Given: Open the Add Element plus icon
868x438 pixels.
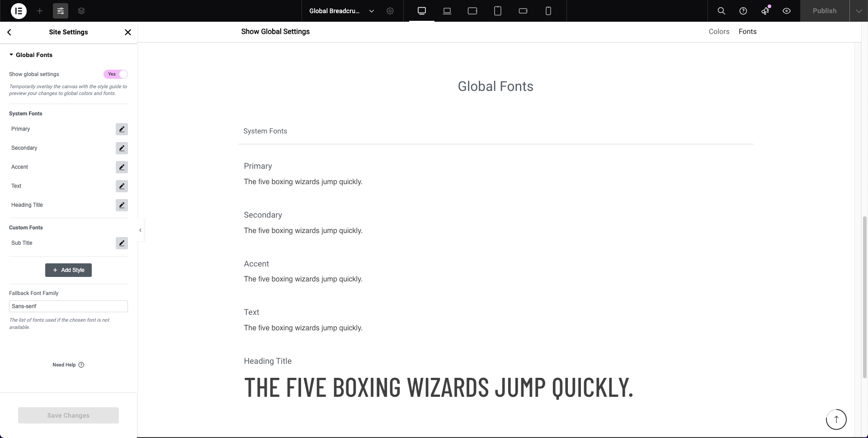Looking at the screenshot, I should 40,11.
